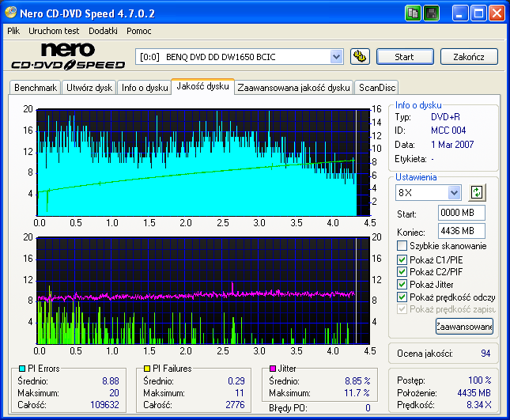Switch to the Benchmark tab
510x420 pixels.
tap(36, 88)
